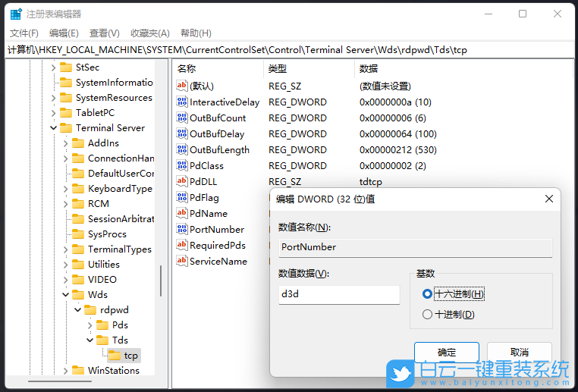Select the PdDLL string value icon
Viewport: 578px width, 392px height.
(182, 181)
